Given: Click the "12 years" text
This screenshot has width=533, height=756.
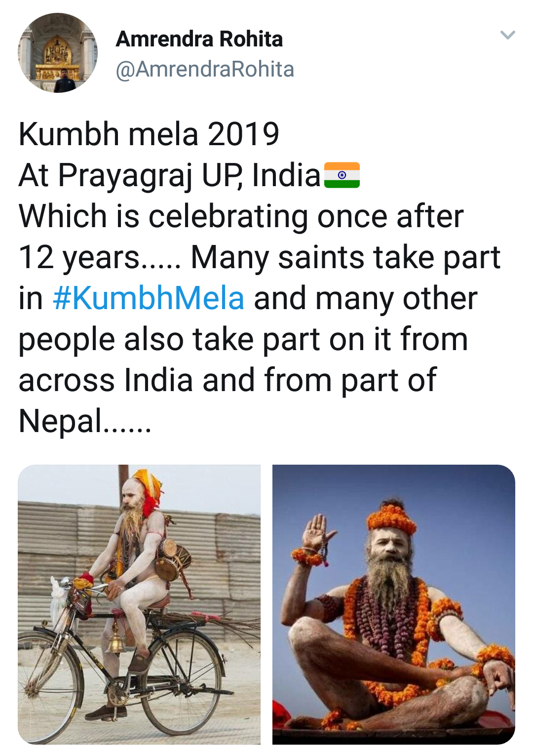Looking at the screenshot, I should tap(79, 257).
